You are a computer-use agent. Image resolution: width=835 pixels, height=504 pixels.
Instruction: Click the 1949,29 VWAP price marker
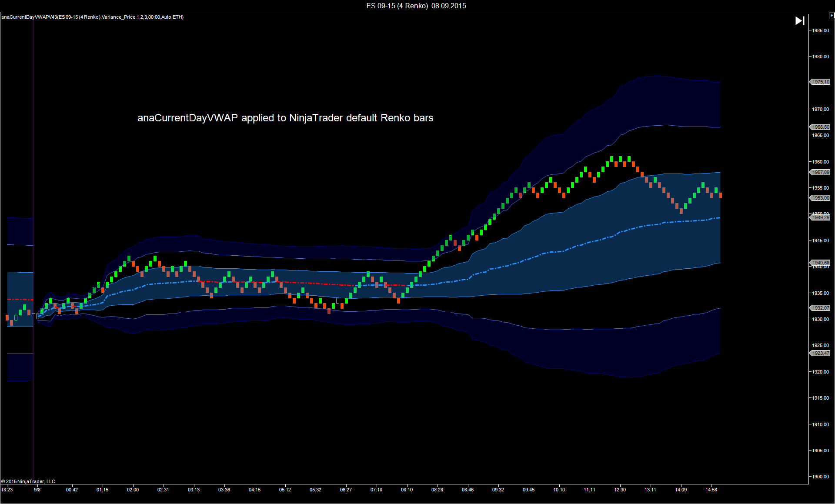tap(821, 217)
